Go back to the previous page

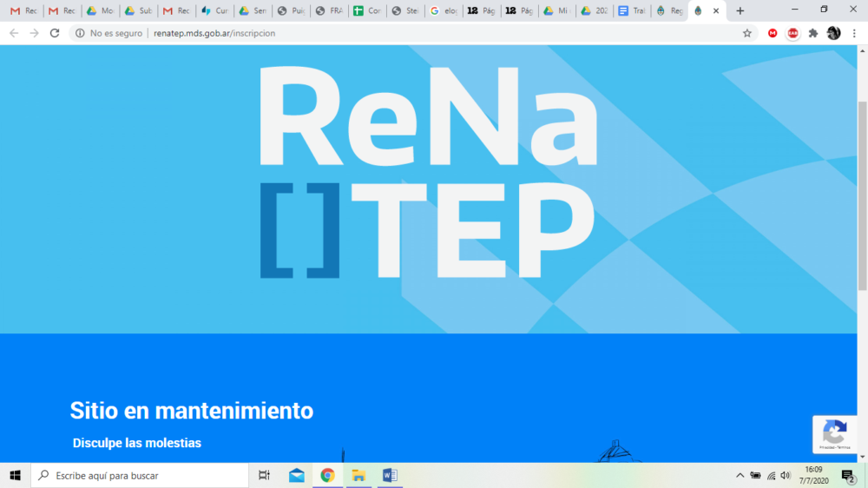pyautogui.click(x=14, y=33)
